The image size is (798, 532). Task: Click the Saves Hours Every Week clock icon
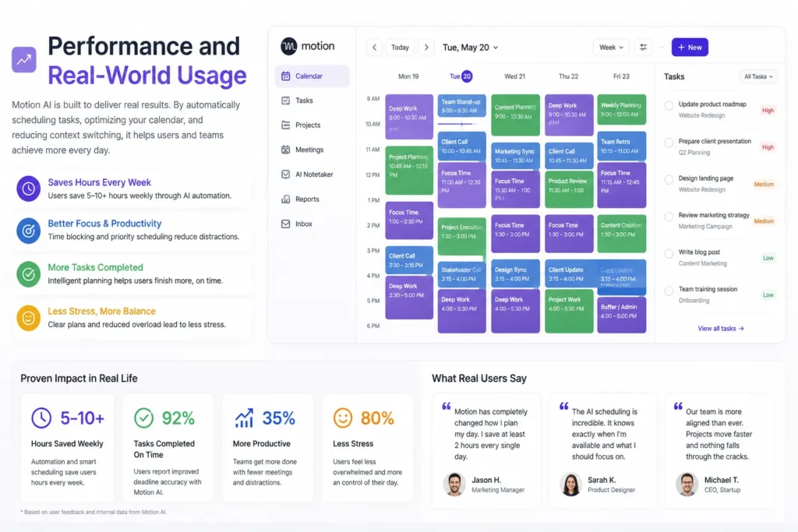29,188
